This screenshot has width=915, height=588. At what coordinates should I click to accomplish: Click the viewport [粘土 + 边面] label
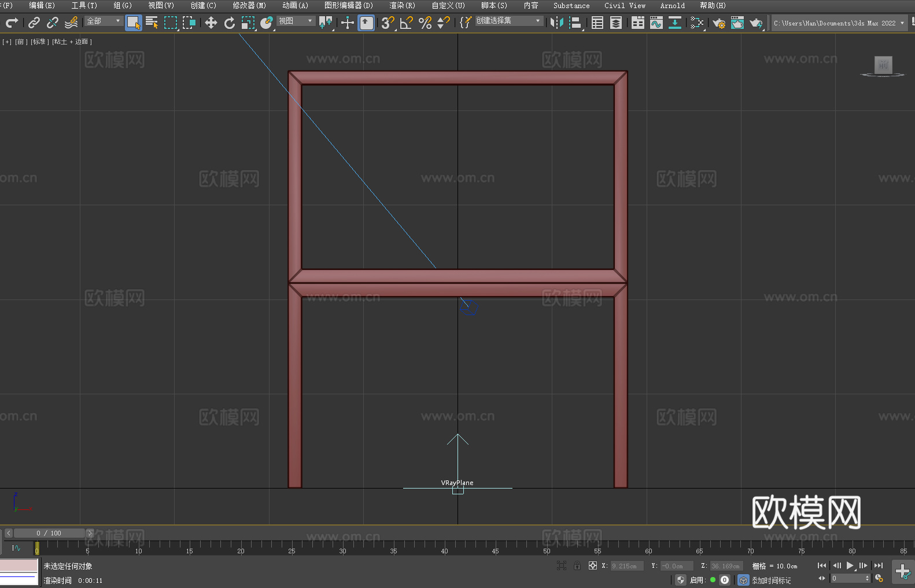[72, 42]
